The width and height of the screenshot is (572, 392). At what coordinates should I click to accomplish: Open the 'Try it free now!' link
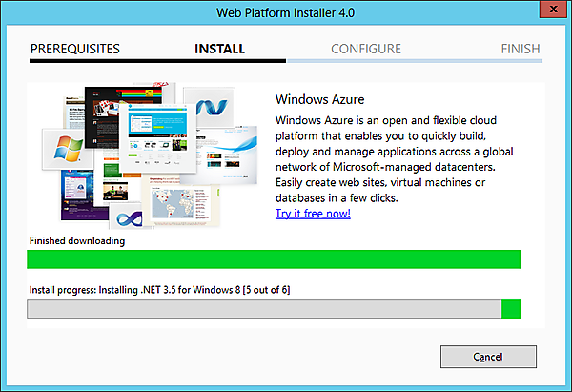[x=313, y=213]
